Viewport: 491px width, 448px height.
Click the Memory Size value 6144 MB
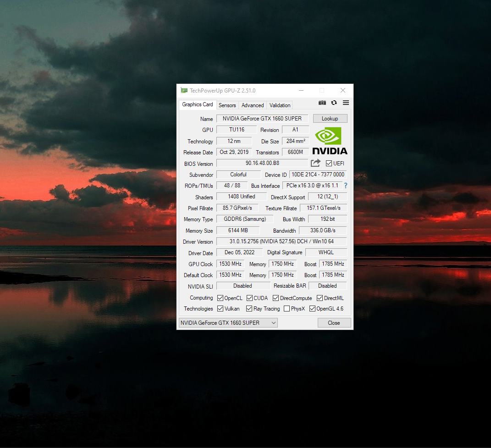238,230
